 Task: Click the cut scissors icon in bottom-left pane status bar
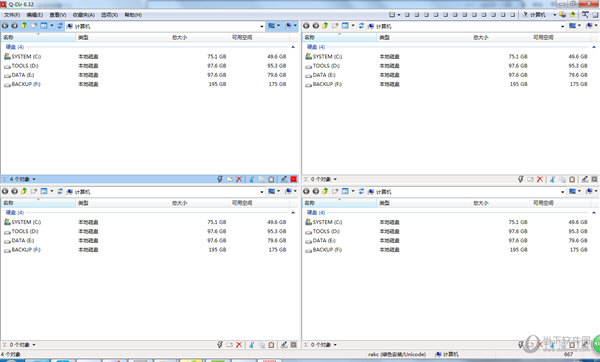pyautogui.click(x=252, y=345)
